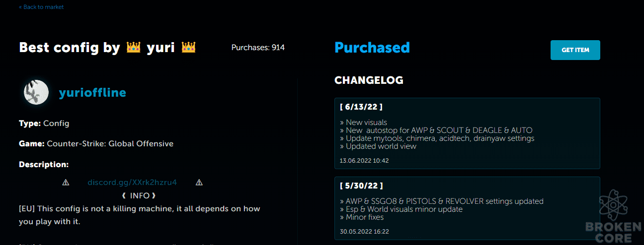Click the crown emoji before yuri
Image resolution: width=644 pixels, height=245 pixels.
pos(133,48)
